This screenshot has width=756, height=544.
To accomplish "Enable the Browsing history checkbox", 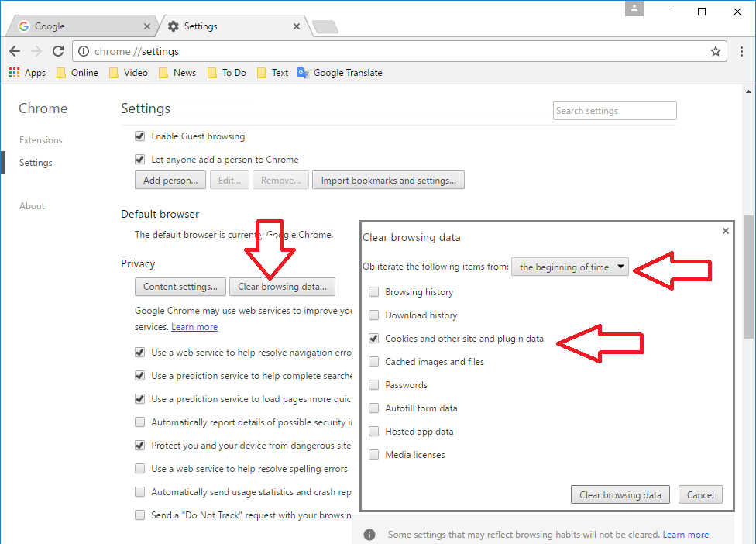I will (x=373, y=291).
